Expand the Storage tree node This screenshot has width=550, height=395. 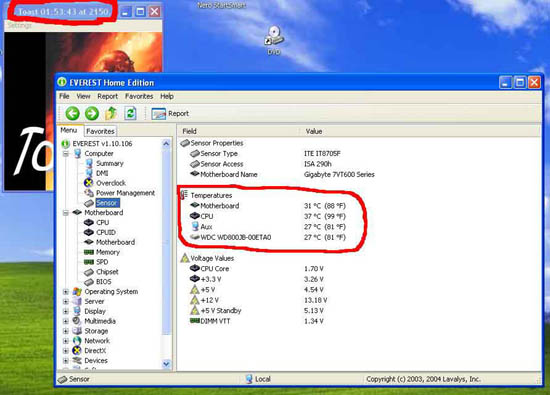click(66, 331)
